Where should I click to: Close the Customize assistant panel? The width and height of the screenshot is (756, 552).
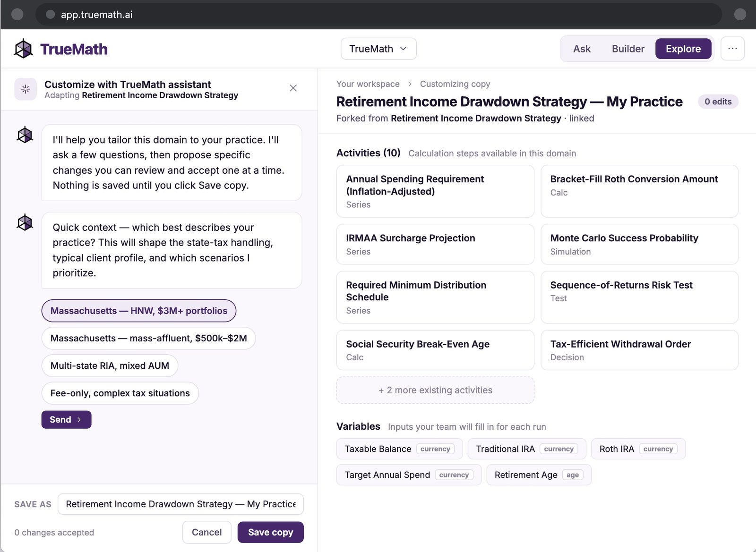(x=293, y=88)
